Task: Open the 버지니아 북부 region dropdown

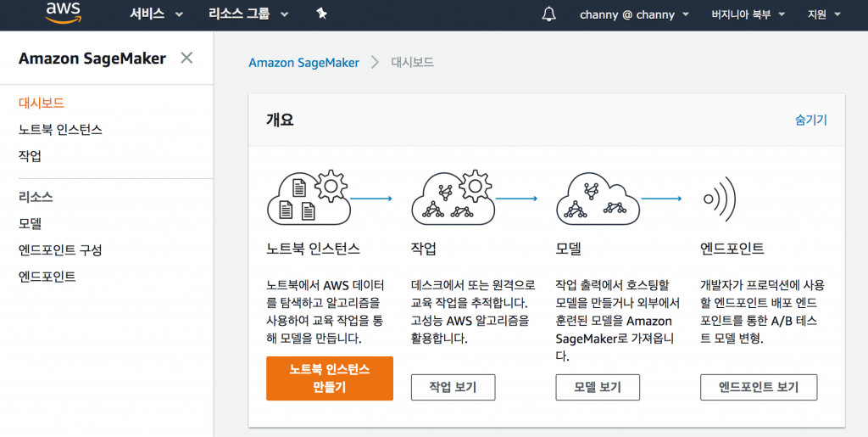Action: click(x=748, y=15)
